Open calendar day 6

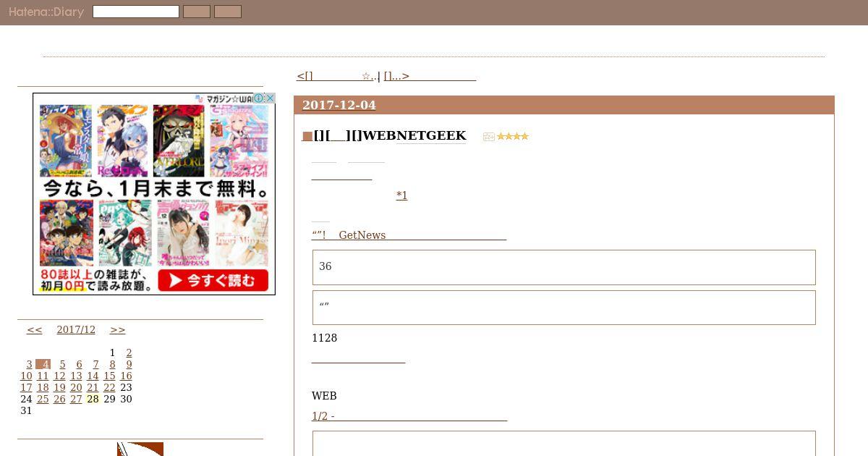79,364
